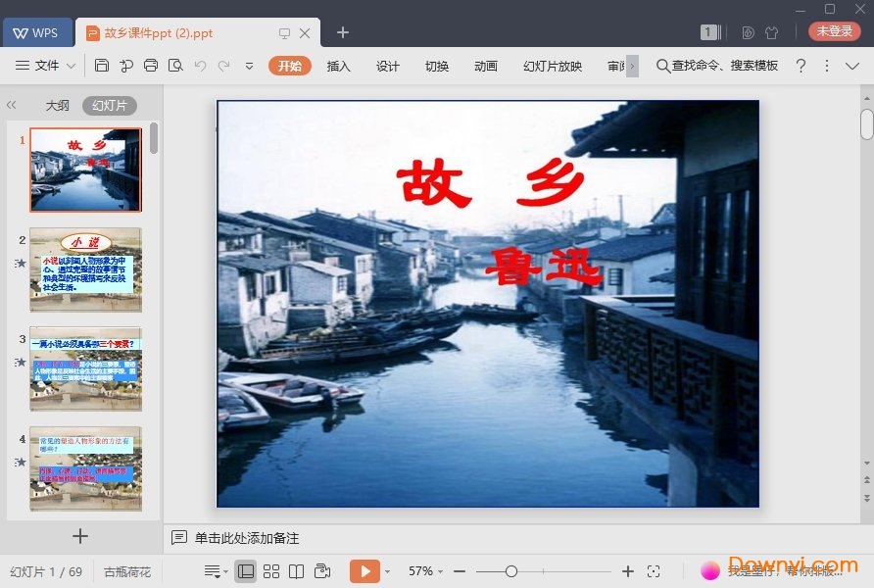Click the Undo icon

point(200,66)
